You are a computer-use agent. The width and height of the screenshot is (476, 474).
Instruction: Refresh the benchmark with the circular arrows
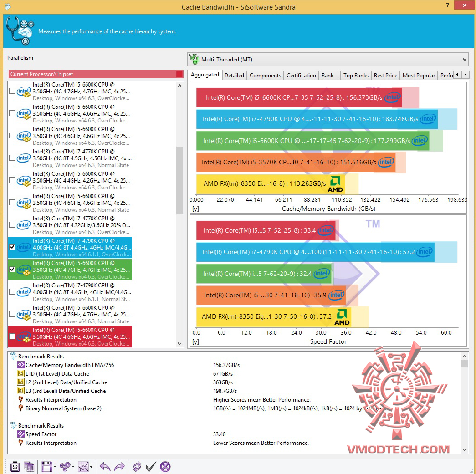(x=137, y=466)
